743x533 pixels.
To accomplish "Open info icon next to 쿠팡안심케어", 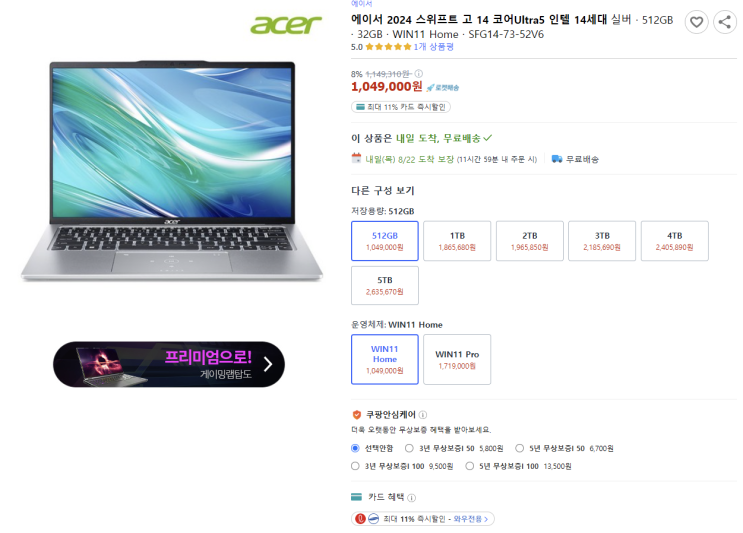I will point(423,415).
